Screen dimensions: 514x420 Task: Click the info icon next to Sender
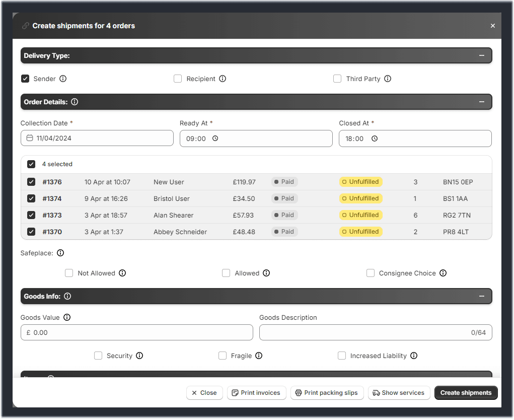62,79
